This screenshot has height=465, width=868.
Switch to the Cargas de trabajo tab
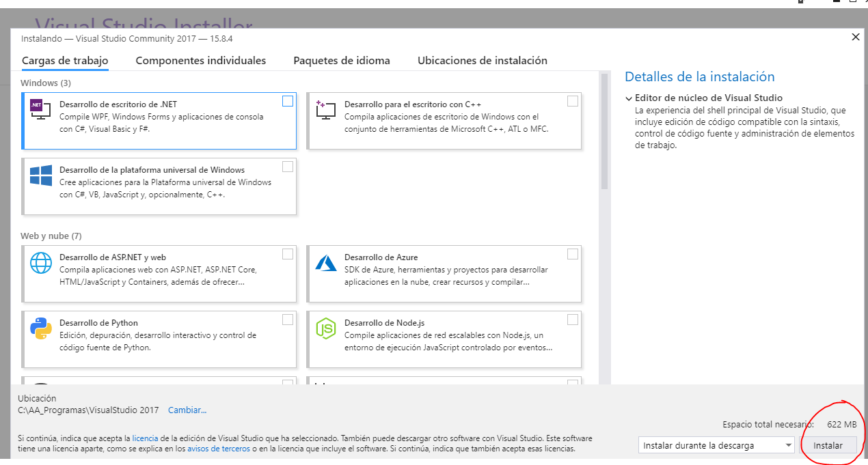(65, 61)
